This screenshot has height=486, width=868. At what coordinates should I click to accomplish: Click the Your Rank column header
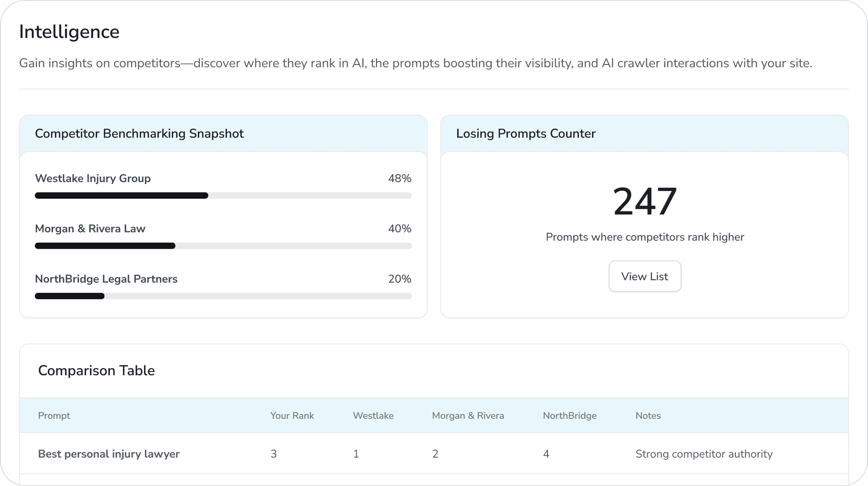292,416
